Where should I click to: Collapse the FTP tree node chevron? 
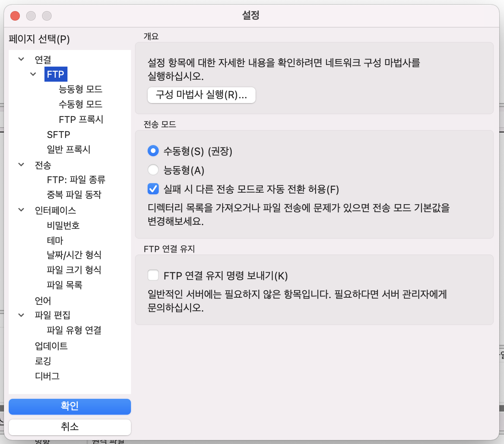click(33, 74)
